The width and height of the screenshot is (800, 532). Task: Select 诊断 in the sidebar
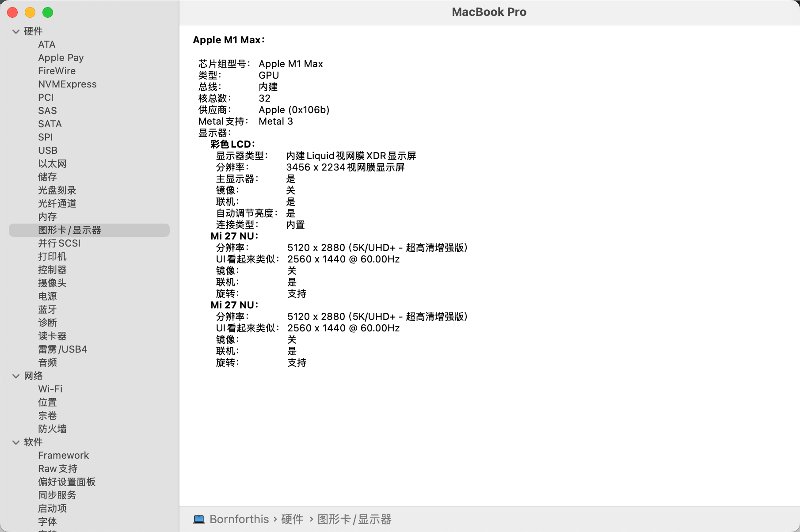pos(47,323)
